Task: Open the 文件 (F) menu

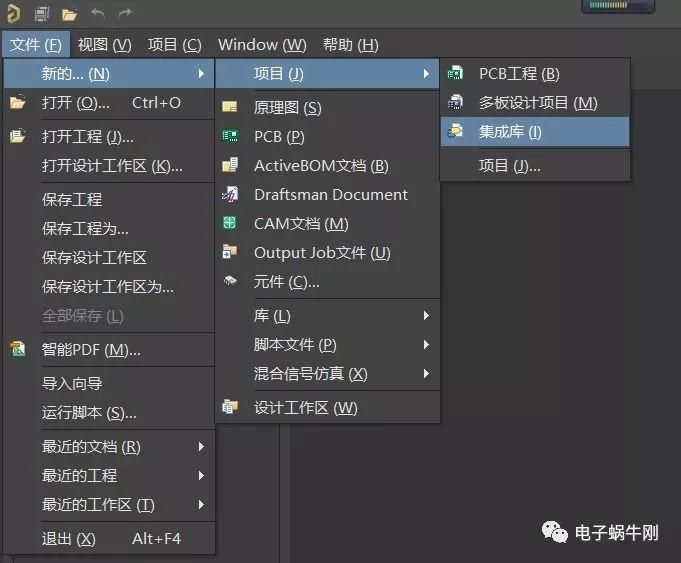Action: pos(36,44)
